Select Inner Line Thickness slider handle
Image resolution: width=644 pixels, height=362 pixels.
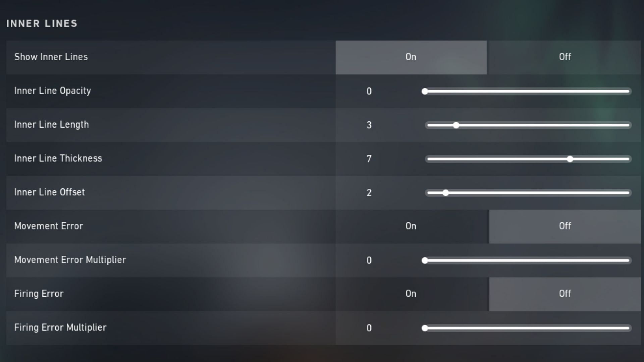coord(569,159)
